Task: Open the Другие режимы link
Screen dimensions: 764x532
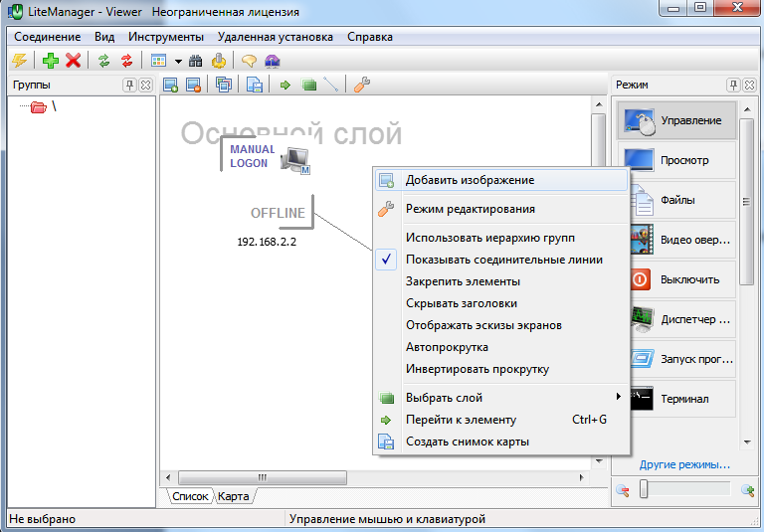Action: pyautogui.click(x=684, y=464)
